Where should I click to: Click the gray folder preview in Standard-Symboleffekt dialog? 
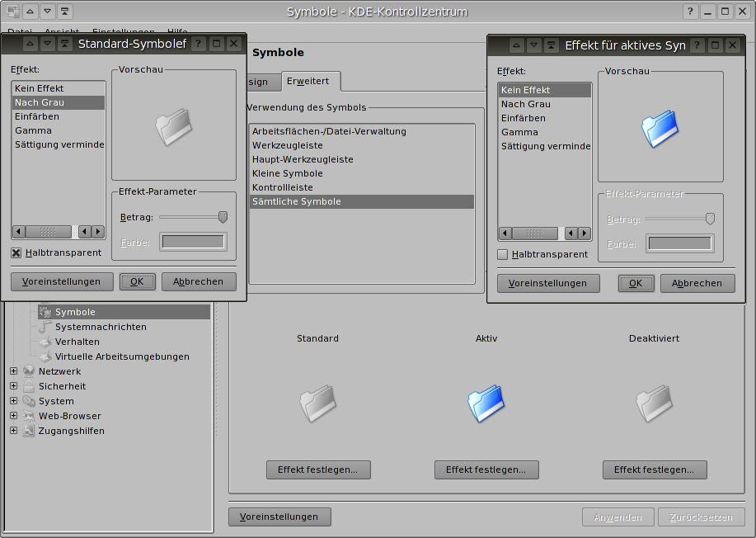174,127
